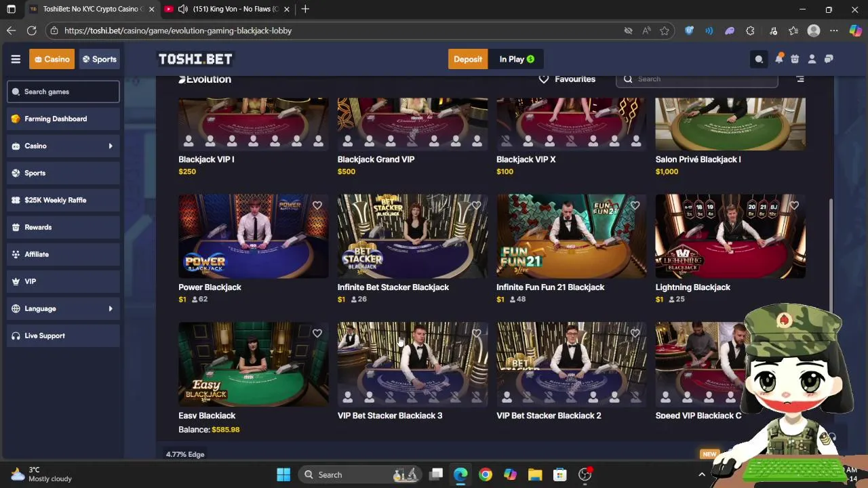Favourite Power Blackjack with heart icon

pos(317,205)
